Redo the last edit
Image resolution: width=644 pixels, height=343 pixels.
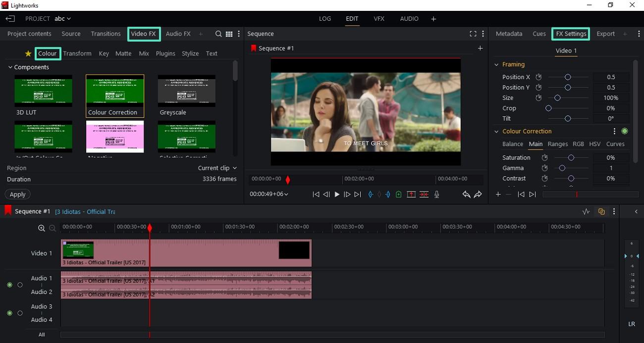pyautogui.click(x=478, y=195)
